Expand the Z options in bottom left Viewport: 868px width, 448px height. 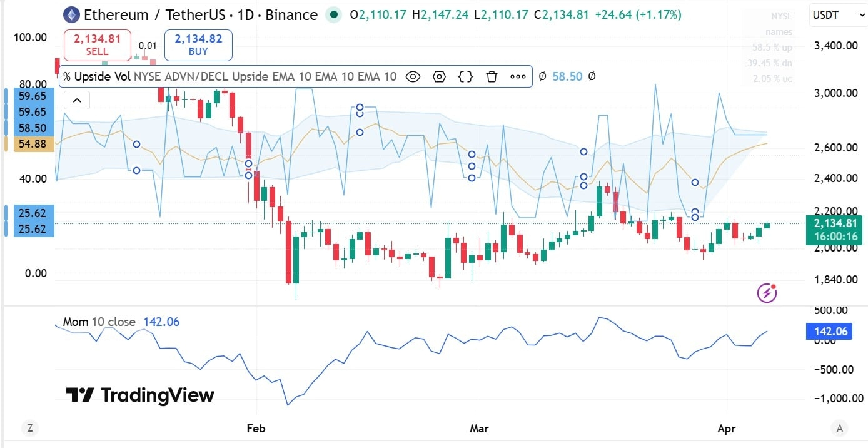[29, 428]
